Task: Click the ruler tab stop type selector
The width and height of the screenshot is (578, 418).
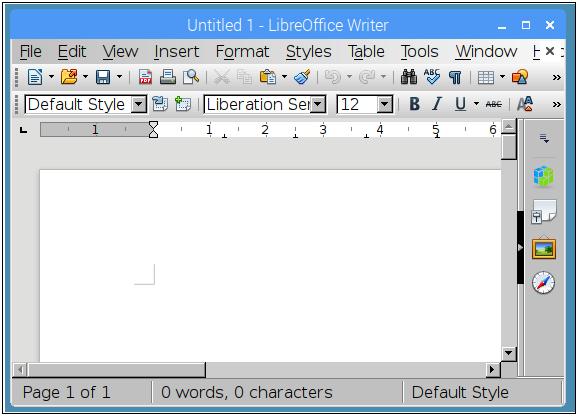Action: pos(23,130)
